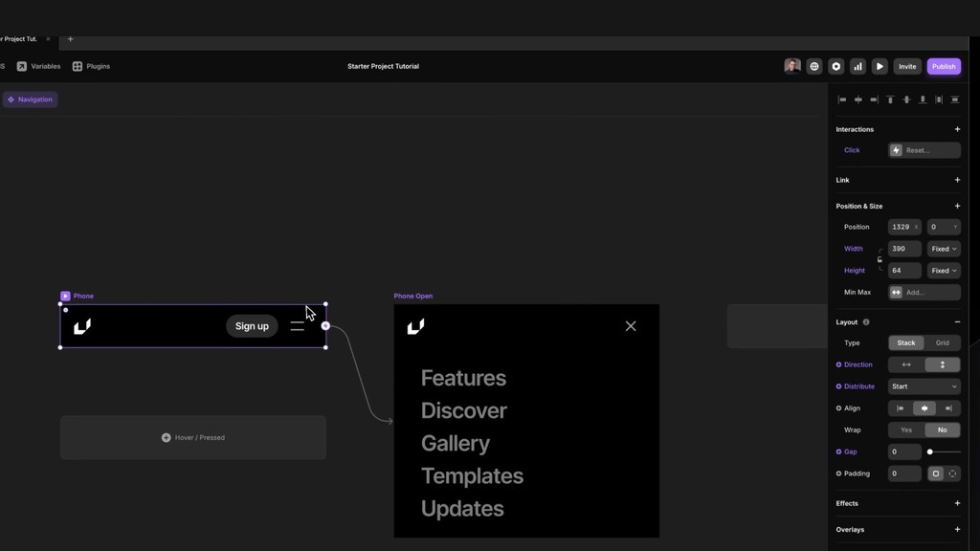
Task: Select the Grid layout type
Action: point(942,342)
